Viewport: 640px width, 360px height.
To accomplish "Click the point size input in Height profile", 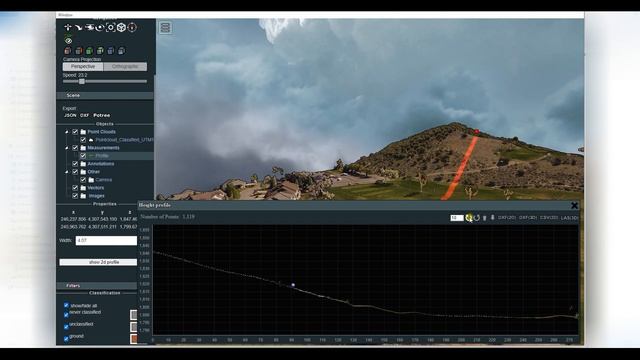I will (x=457, y=218).
